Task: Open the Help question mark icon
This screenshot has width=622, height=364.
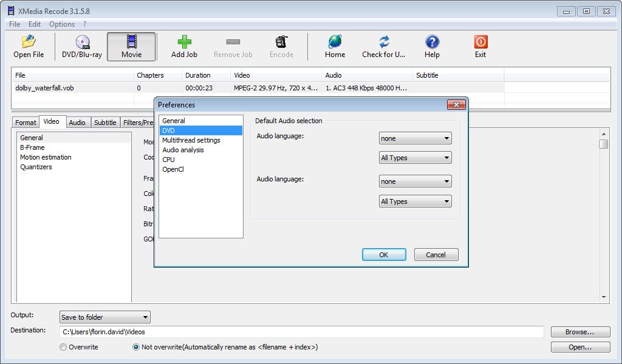Action: (432, 42)
